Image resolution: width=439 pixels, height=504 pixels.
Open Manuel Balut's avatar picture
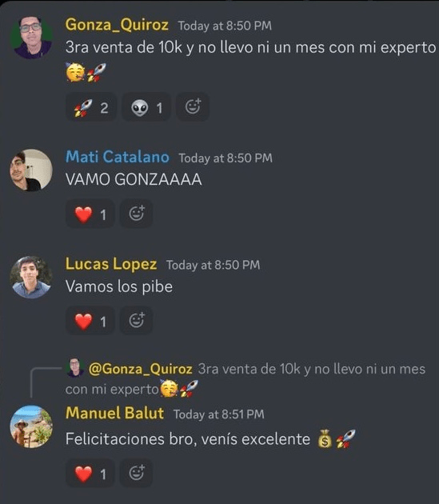click(x=31, y=426)
